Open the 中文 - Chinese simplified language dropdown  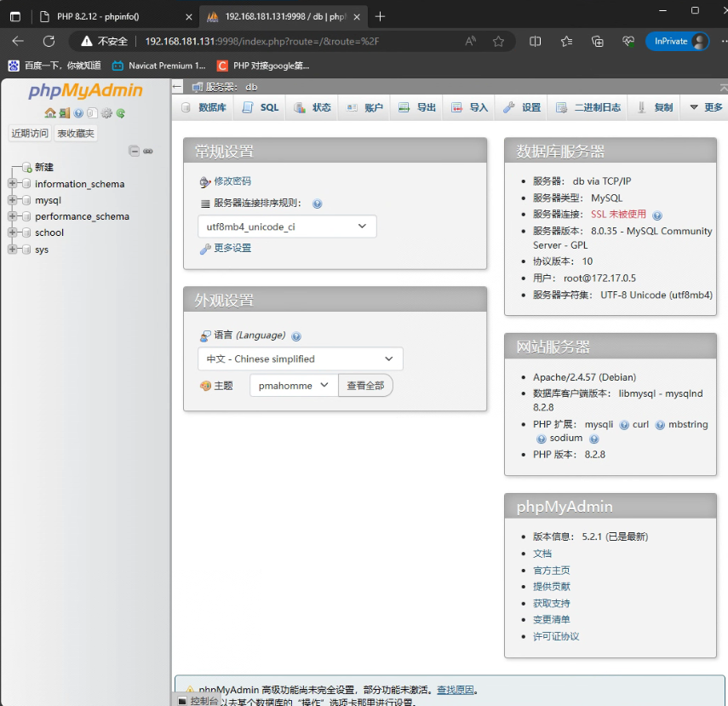click(301, 359)
